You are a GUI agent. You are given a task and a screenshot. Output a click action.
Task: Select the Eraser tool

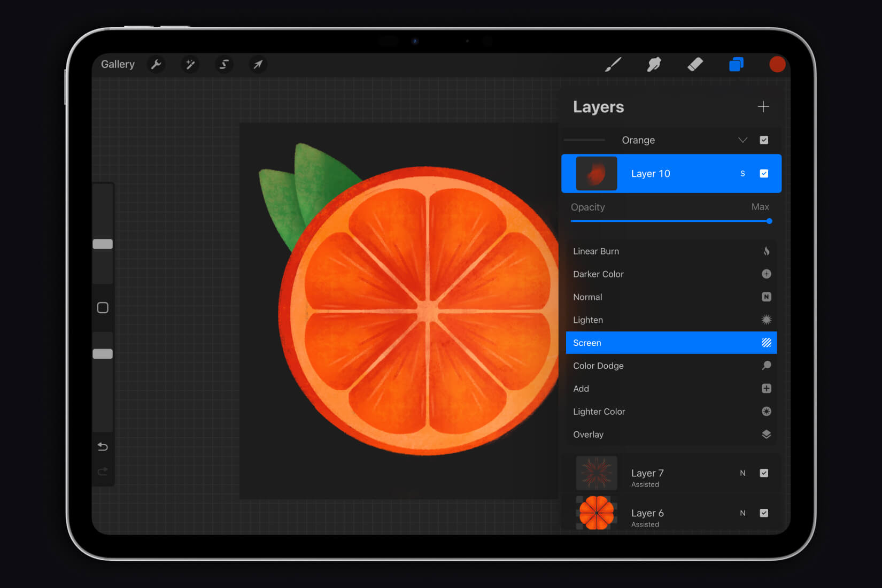click(x=695, y=65)
